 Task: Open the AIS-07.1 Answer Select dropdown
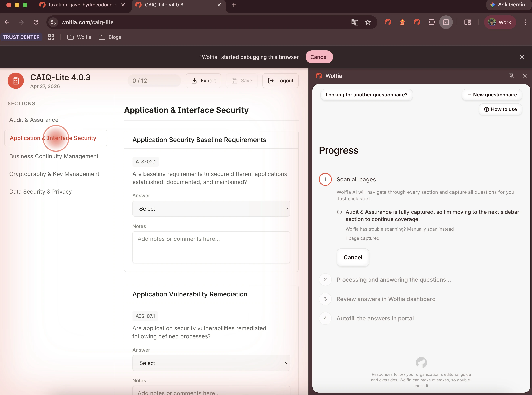pyautogui.click(x=211, y=363)
